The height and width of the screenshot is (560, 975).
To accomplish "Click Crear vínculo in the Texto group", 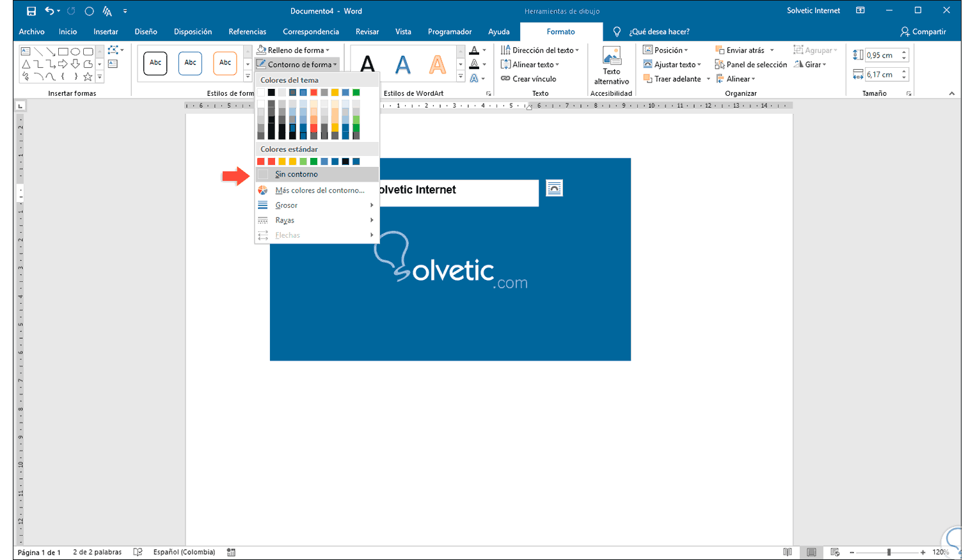I will 528,79.
